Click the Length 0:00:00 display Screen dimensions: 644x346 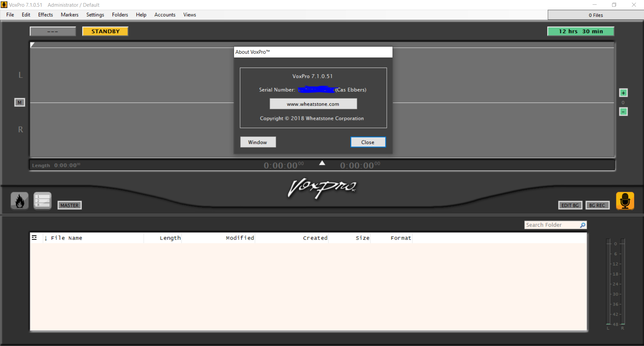[56, 165]
